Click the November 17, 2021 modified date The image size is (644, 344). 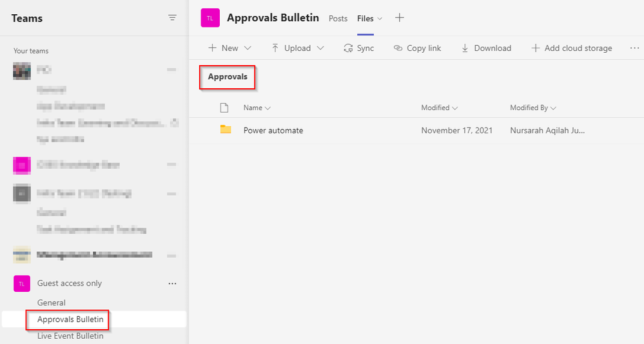[456, 130]
